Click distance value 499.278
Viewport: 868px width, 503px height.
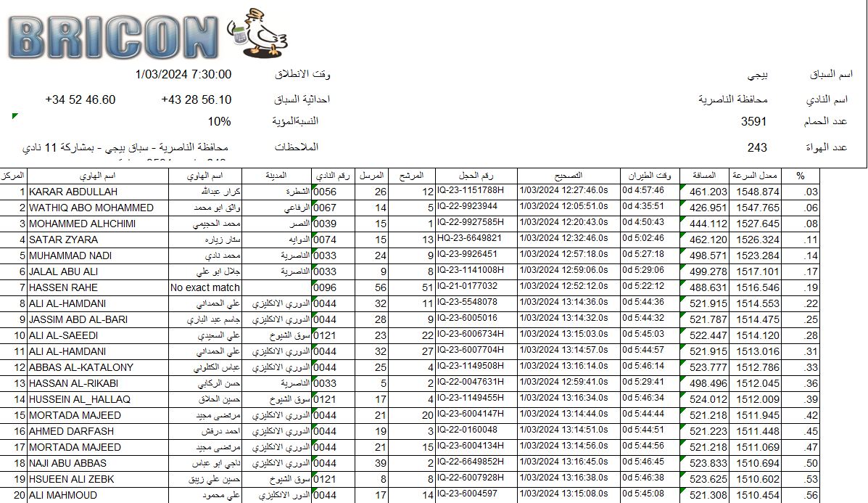pos(708,271)
